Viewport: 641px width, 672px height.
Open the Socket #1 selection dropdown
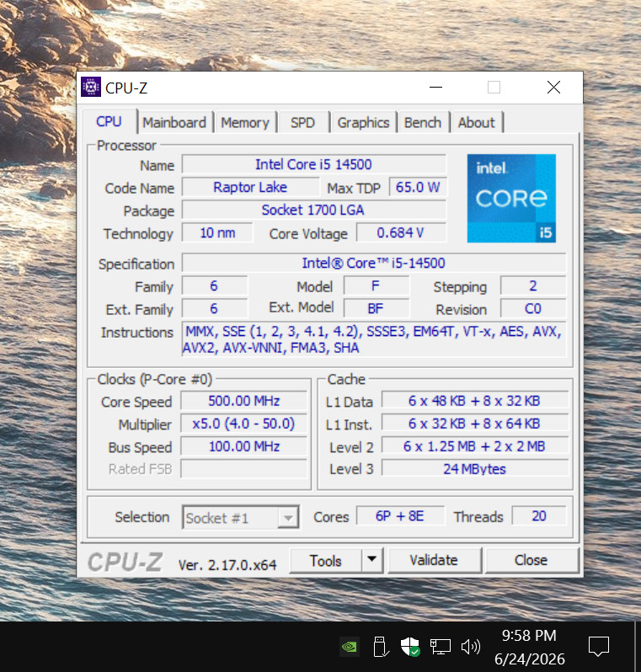click(x=241, y=518)
